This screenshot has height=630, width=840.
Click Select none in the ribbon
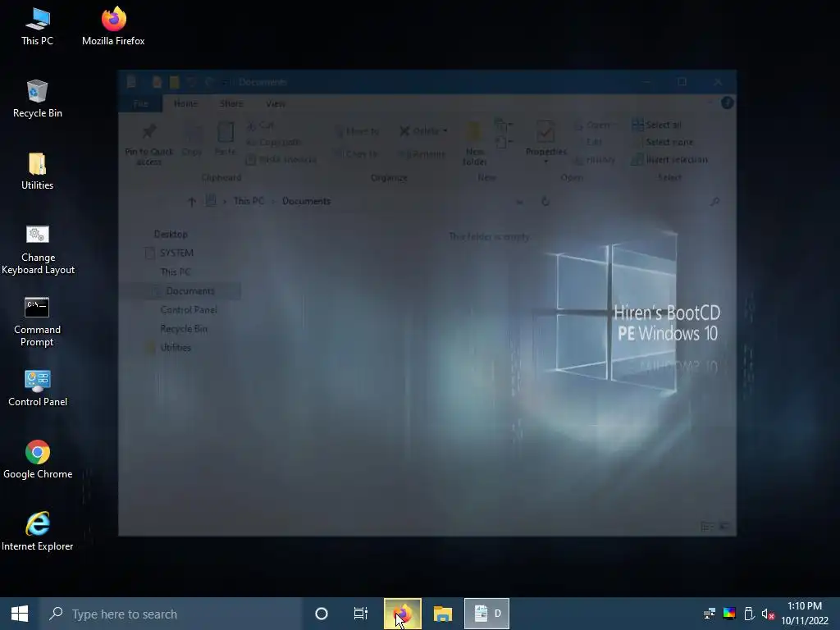tap(663, 142)
